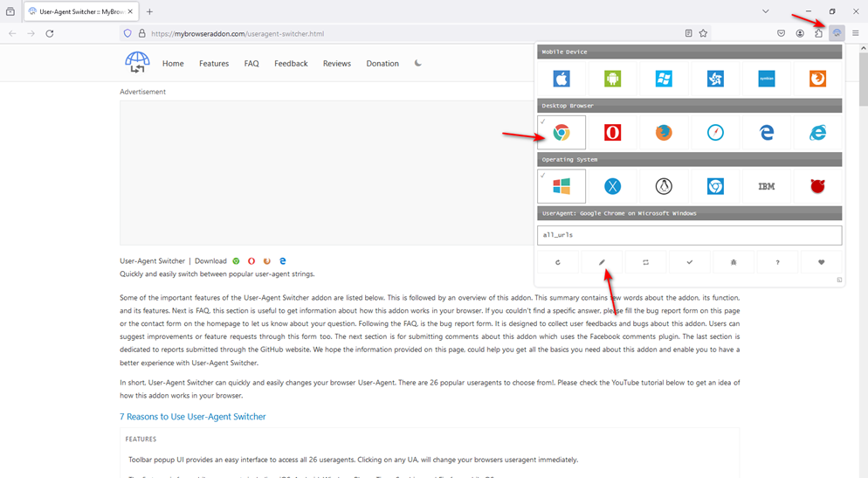Go to the FAQ section link
The height and width of the screenshot is (478, 868).
[x=251, y=64]
